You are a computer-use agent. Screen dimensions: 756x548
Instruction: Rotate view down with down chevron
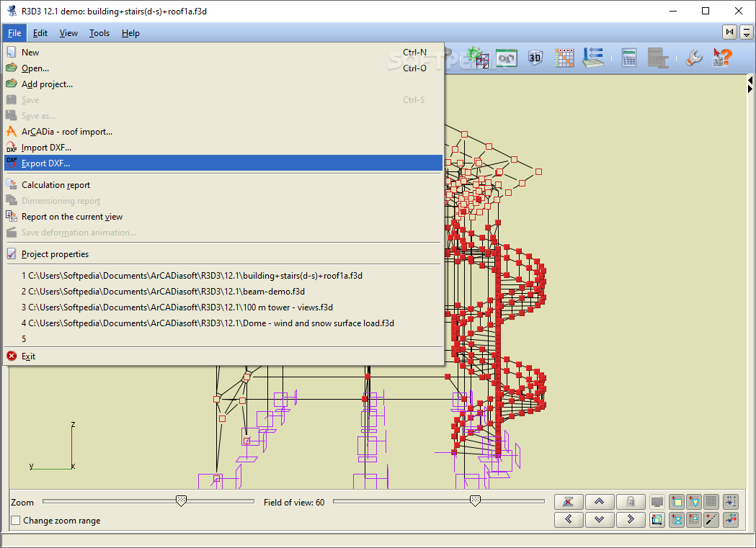click(x=600, y=519)
